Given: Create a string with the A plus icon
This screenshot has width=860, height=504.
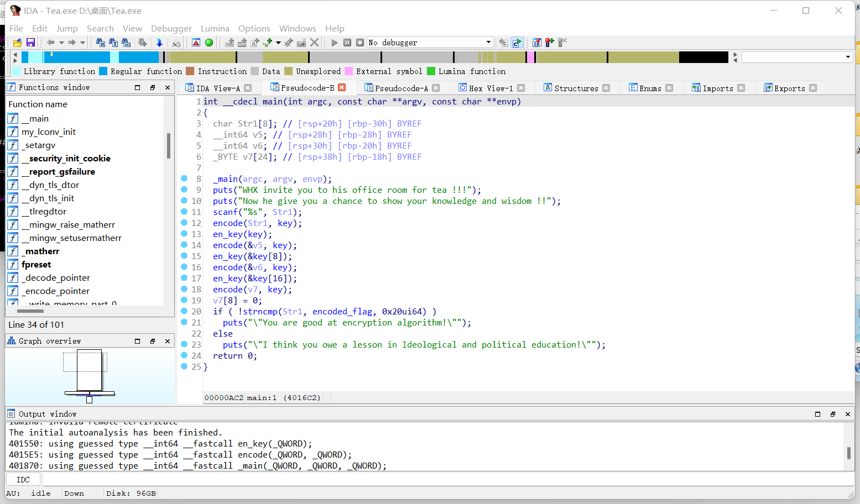Looking at the screenshot, I should tap(255, 43).
